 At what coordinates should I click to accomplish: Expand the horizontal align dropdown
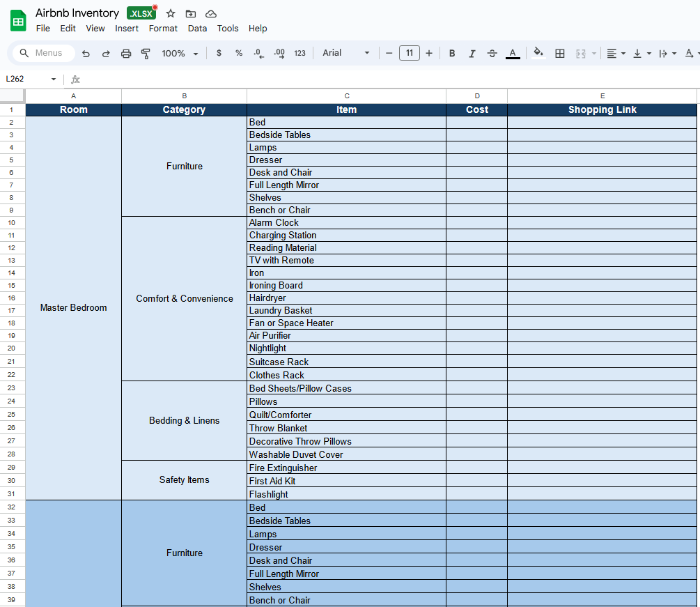pos(616,54)
